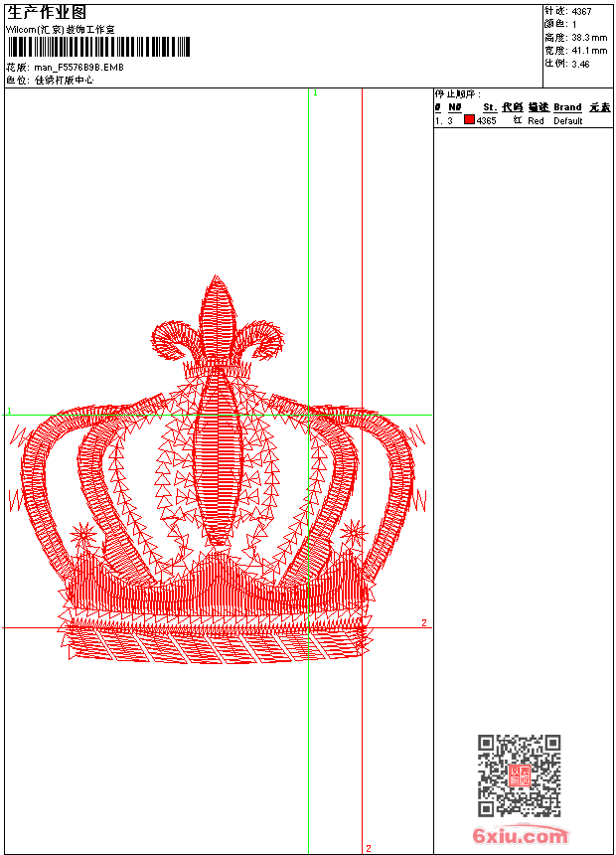Screen dimensions: 616x855
Task: Click the star ornament on crown's left side
Action: (83, 535)
